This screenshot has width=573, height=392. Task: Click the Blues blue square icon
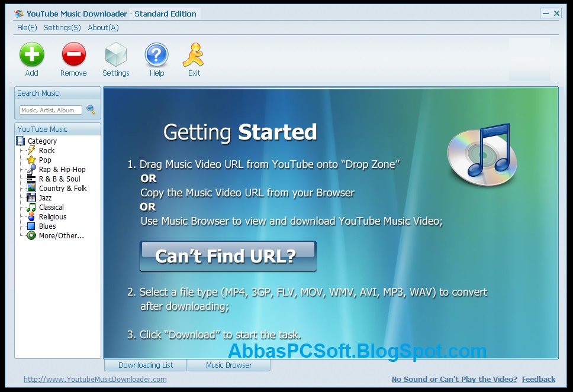[31, 226]
